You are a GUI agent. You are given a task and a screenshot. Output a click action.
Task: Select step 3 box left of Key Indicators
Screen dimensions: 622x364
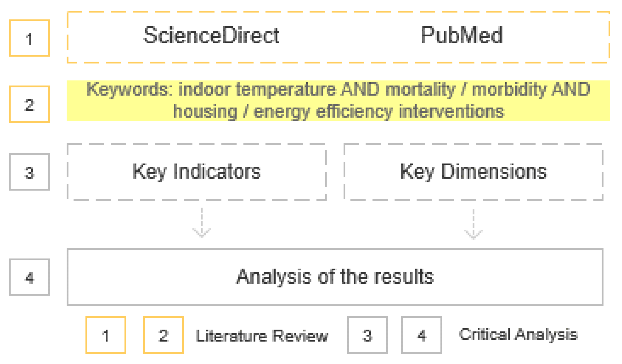[29, 172]
